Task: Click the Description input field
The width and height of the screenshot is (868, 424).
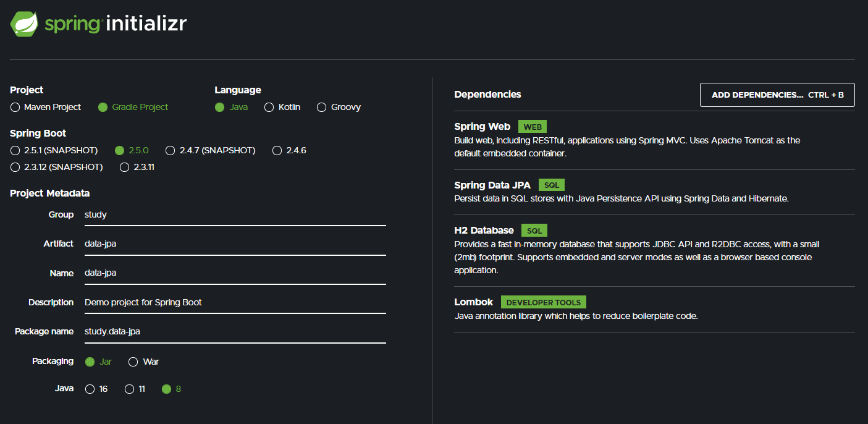Action: 235,302
